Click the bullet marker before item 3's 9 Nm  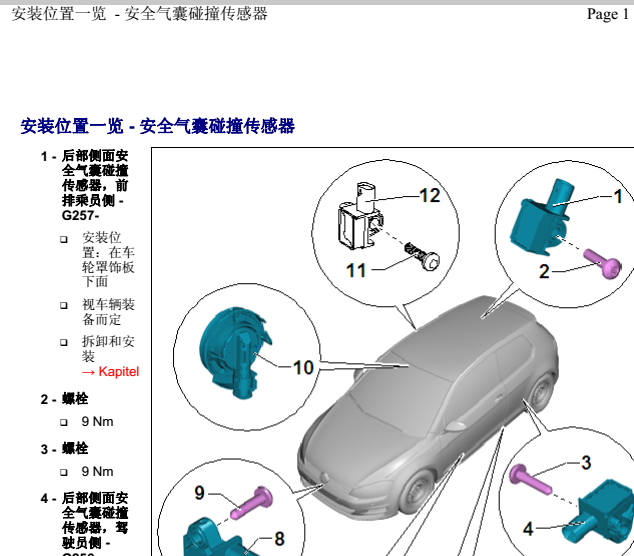click(x=64, y=472)
